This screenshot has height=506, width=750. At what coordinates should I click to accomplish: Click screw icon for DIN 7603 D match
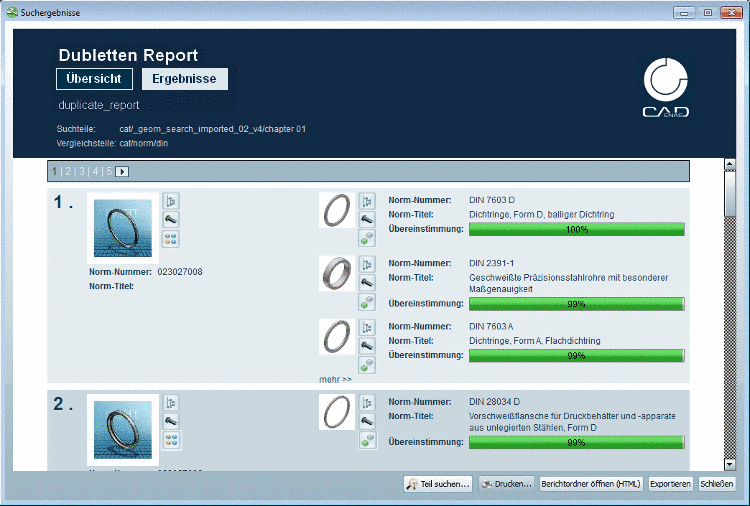pyautogui.click(x=367, y=220)
